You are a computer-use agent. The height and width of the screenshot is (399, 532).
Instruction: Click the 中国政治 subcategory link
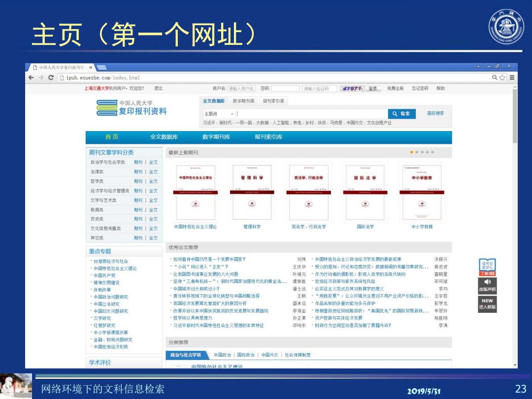coord(222,355)
